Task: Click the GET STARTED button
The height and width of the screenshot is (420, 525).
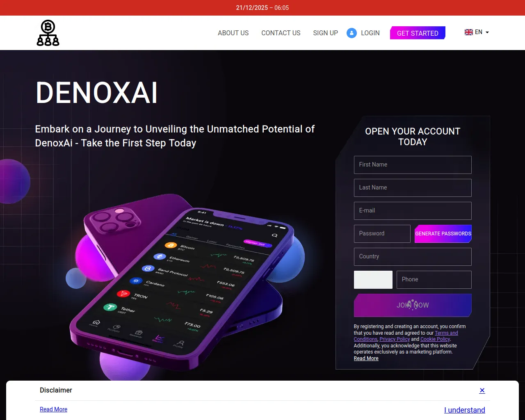Action: (418, 33)
